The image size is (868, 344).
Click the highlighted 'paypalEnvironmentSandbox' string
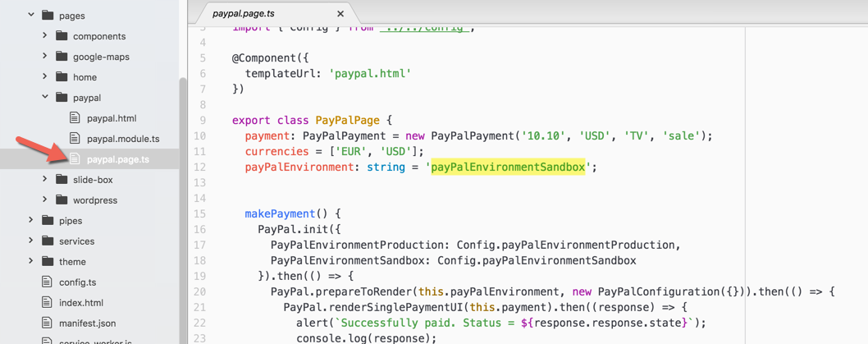(x=508, y=167)
